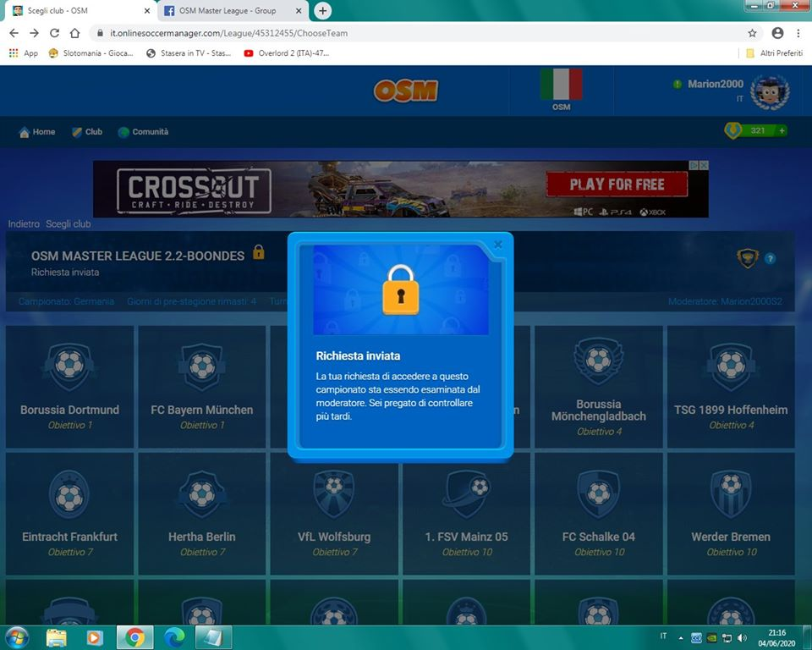Open the Italian flag OSM selector

coord(562,90)
